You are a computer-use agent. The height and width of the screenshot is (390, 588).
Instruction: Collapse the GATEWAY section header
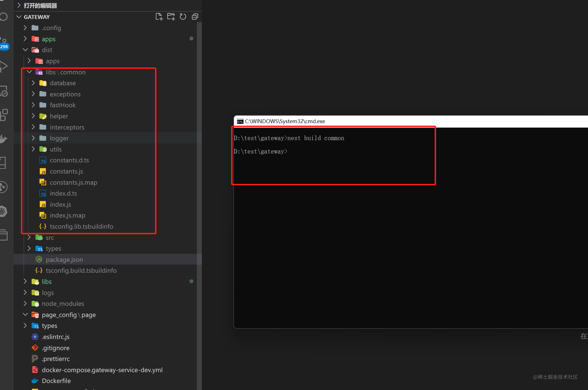36,17
